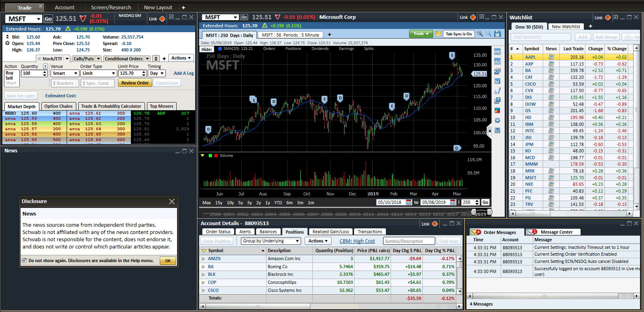
Task: Click the Add Symbol(s) input field
Action: [541, 37]
